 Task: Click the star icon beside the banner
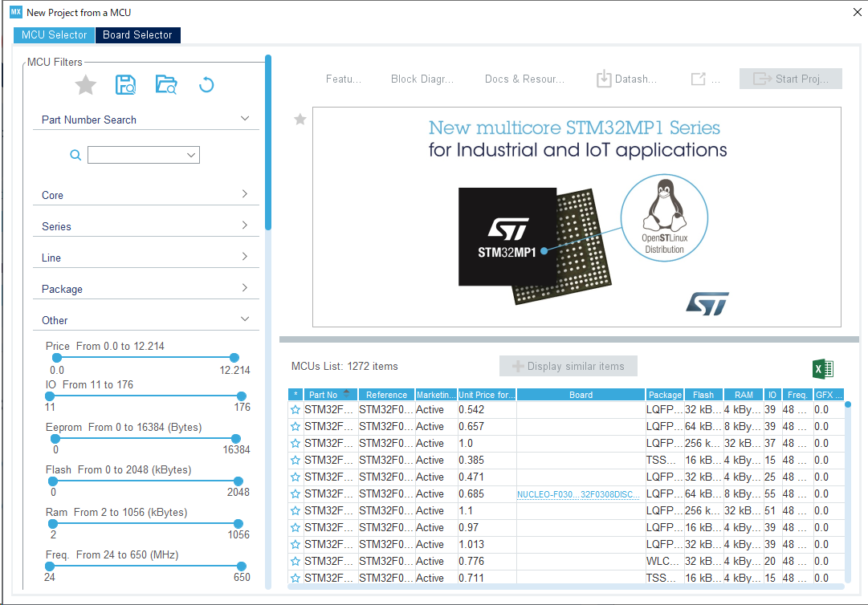point(300,119)
